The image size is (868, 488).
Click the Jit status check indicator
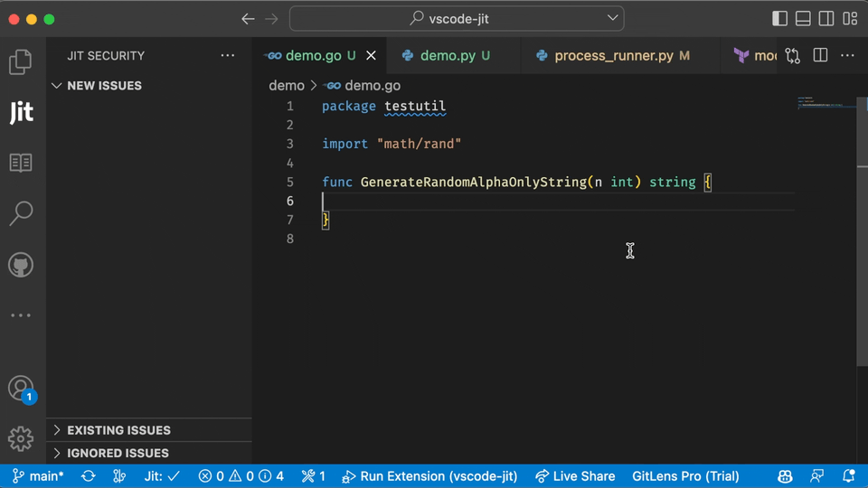click(162, 476)
